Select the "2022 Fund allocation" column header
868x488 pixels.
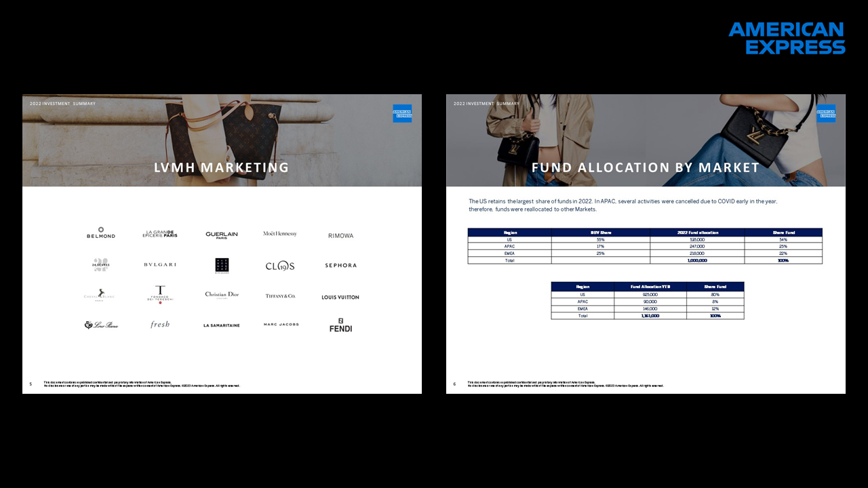[697, 232]
